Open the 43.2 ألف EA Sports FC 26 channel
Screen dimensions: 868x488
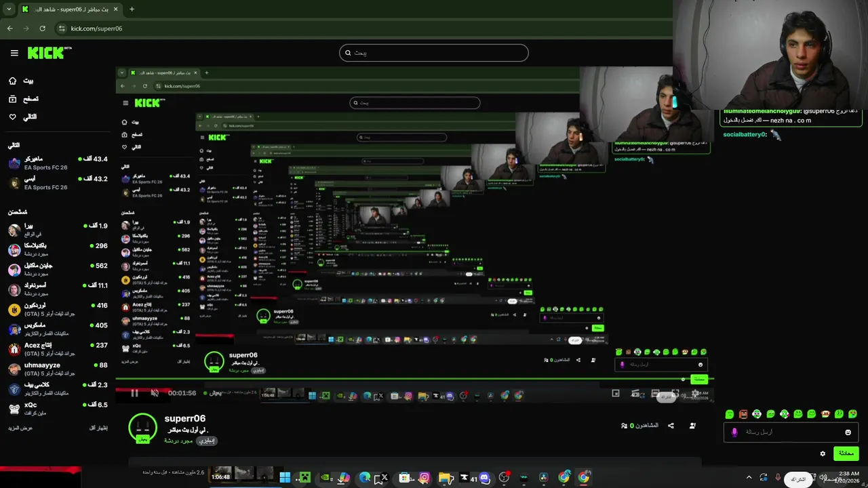pyautogui.click(x=58, y=183)
